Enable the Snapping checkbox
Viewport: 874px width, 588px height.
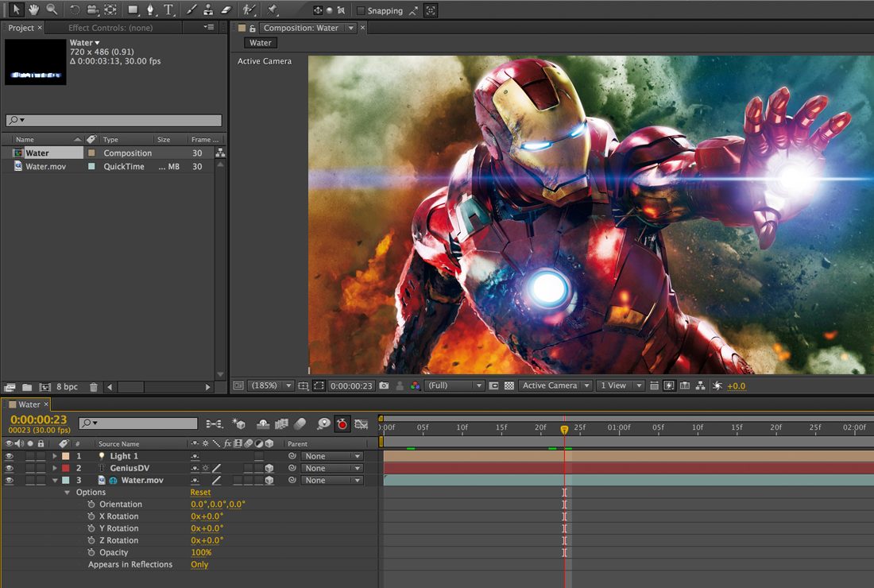point(361,10)
